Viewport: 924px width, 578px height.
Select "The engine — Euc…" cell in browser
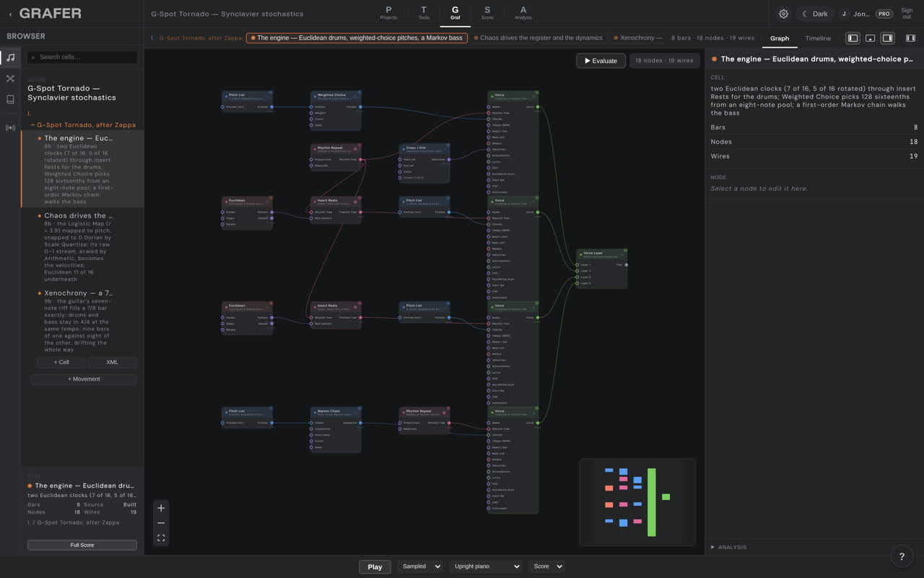[83, 169]
